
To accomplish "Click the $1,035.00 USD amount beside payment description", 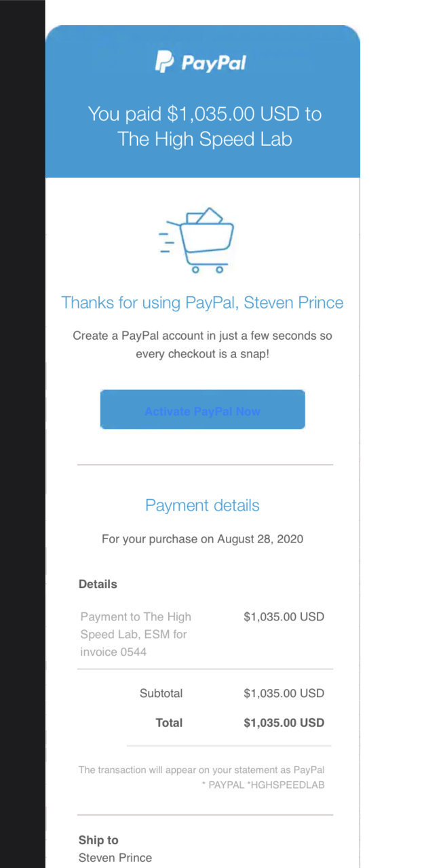I will pyautogui.click(x=284, y=617).
